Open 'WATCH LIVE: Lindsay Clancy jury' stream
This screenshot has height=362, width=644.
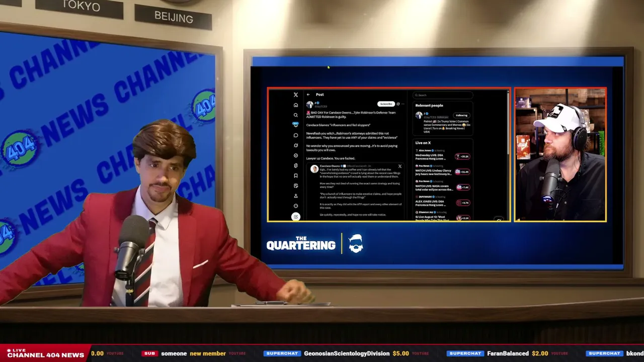[434, 172]
